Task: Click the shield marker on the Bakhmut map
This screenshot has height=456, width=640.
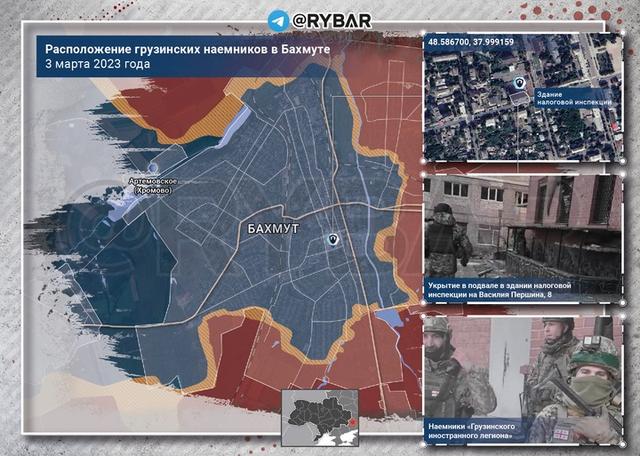Action: click(333, 239)
